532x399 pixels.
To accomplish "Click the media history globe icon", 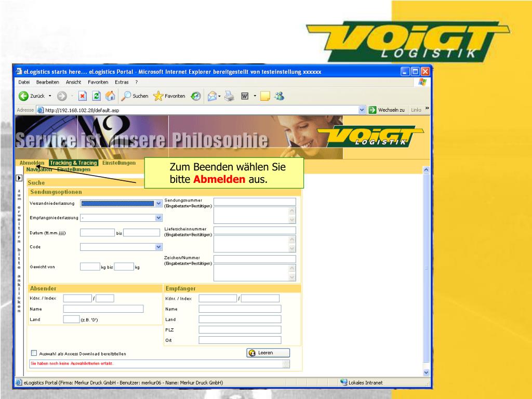I will 196,96.
